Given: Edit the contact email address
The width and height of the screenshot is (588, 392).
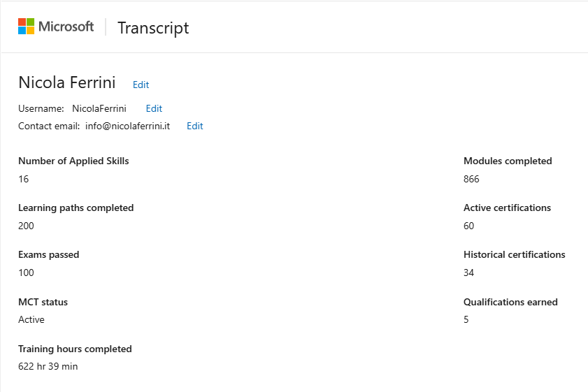Looking at the screenshot, I should (x=195, y=126).
